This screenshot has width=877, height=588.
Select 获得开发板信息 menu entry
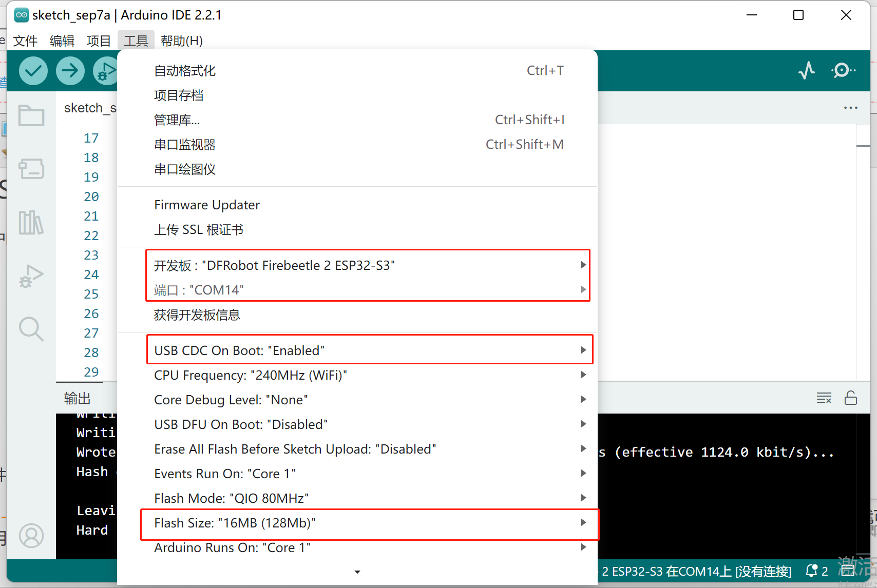[357, 315]
